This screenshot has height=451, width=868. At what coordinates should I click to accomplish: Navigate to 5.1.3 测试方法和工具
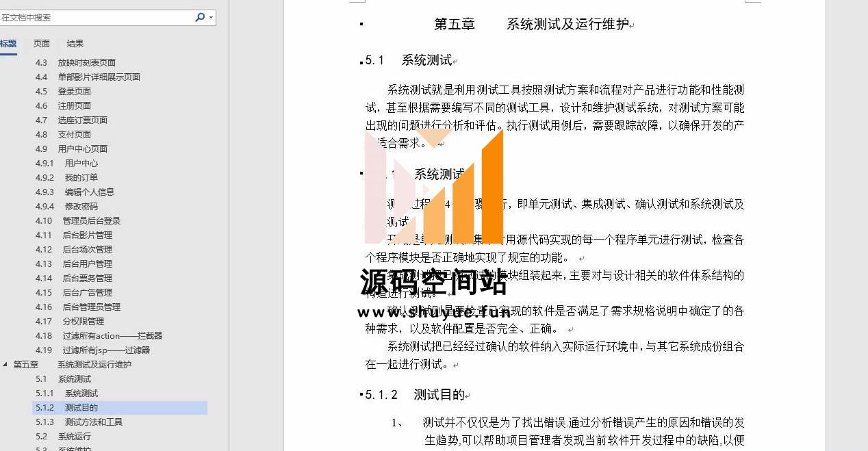[x=79, y=422]
